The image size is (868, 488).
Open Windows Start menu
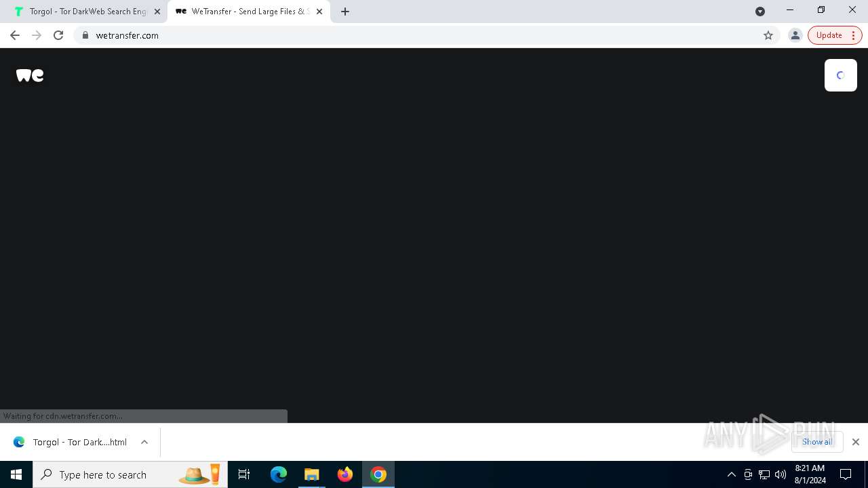tap(16, 474)
